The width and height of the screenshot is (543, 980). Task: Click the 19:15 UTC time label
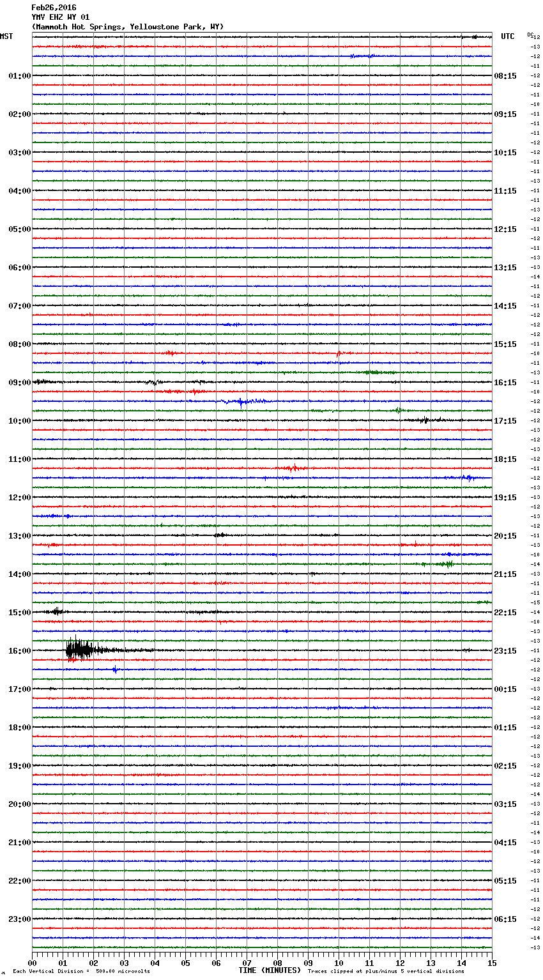point(505,498)
